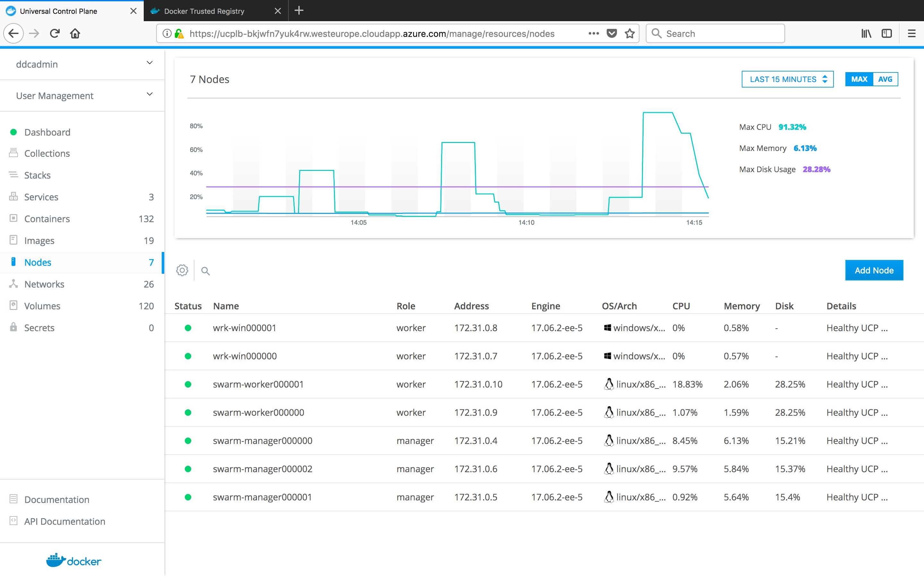924x577 pixels.
Task: Switch metrics view to AVG
Action: click(886, 79)
